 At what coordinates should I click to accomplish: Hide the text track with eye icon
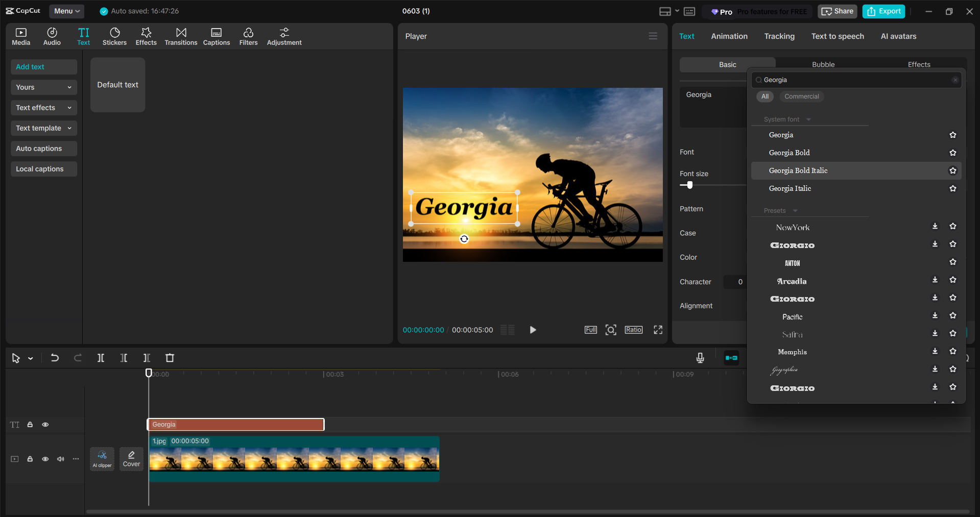point(45,425)
